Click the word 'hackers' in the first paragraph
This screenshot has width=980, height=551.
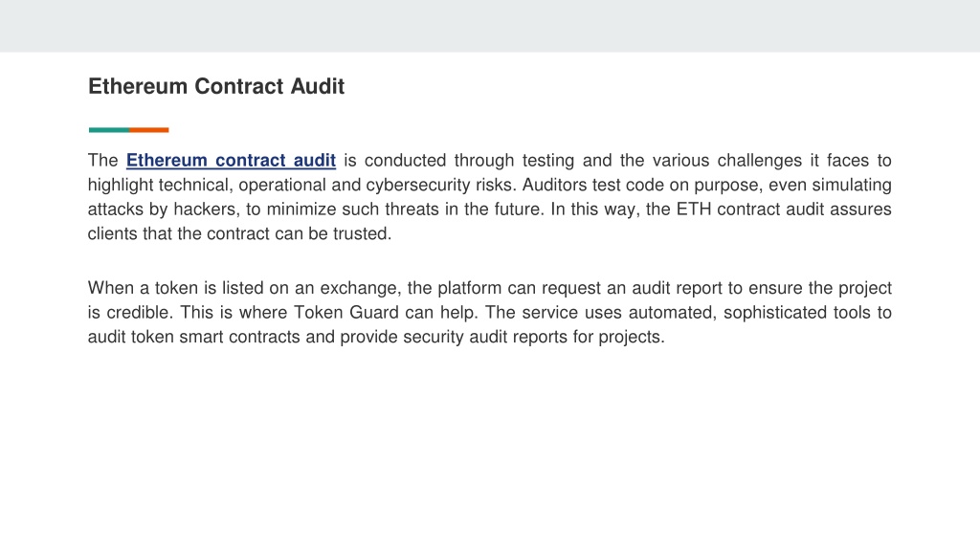tap(207, 209)
